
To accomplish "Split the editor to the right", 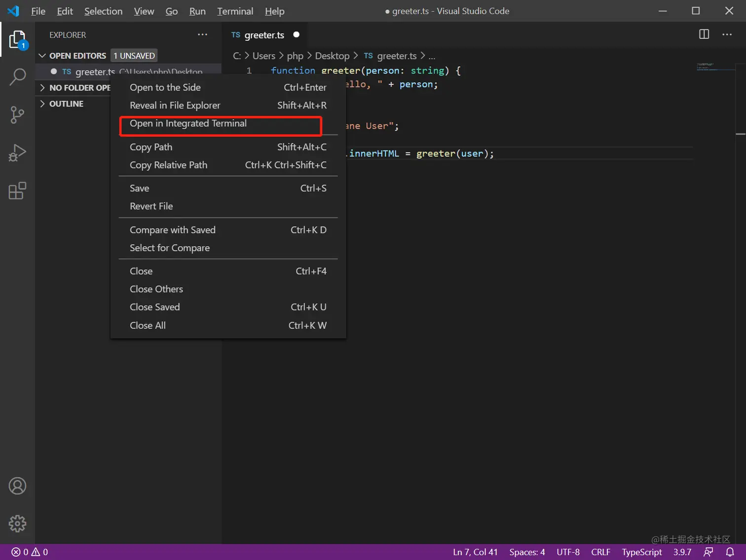I will coord(704,34).
